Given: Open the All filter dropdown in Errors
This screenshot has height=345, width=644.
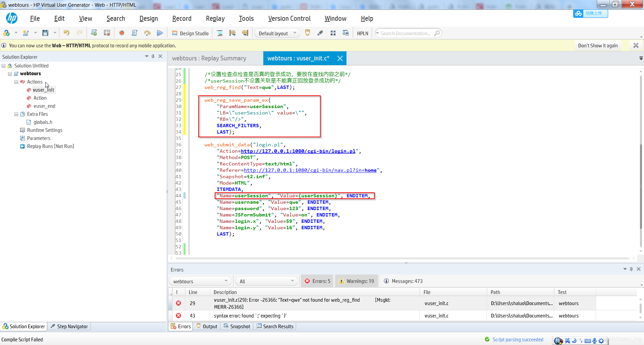Looking at the screenshot, I should pyautogui.click(x=267, y=281).
